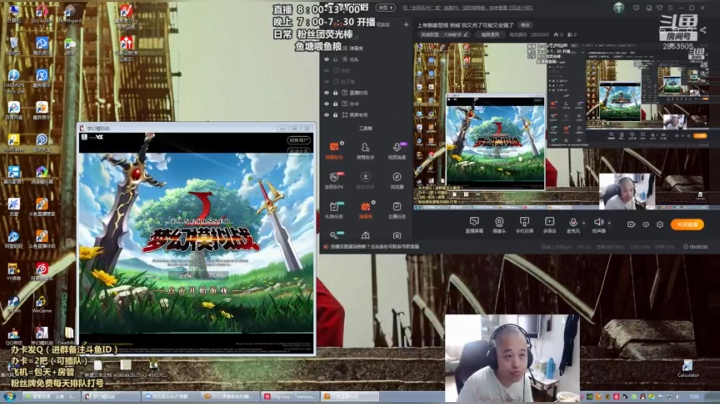Click the greyed download-style tool icon
The image size is (720, 404).
pos(365,177)
